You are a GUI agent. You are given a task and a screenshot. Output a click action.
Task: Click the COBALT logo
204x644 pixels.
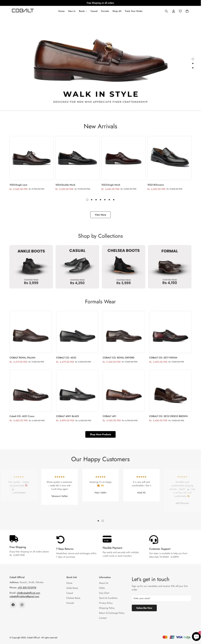23,11
